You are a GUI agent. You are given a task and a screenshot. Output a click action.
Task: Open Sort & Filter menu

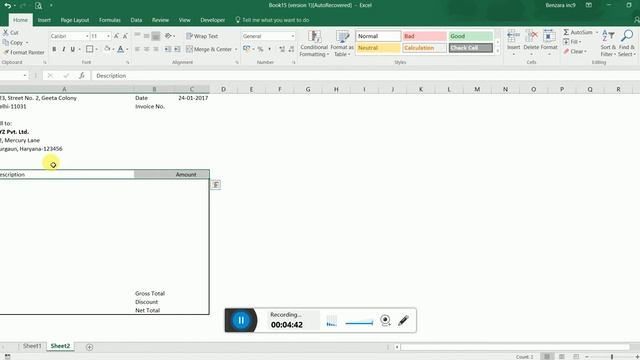pos(608,43)
